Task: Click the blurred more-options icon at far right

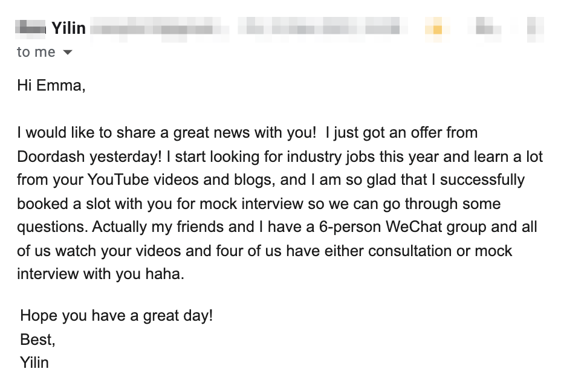Action: (532, 28)
